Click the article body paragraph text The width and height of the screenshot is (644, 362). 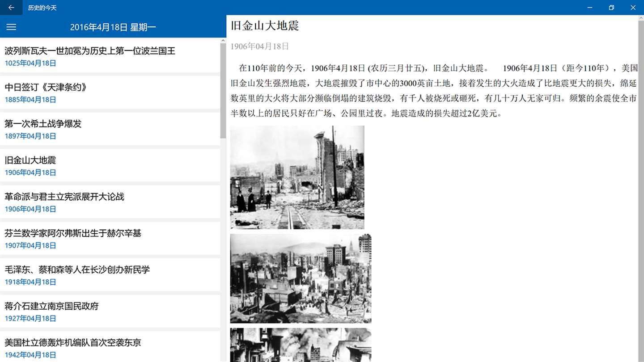pos(434,91)
